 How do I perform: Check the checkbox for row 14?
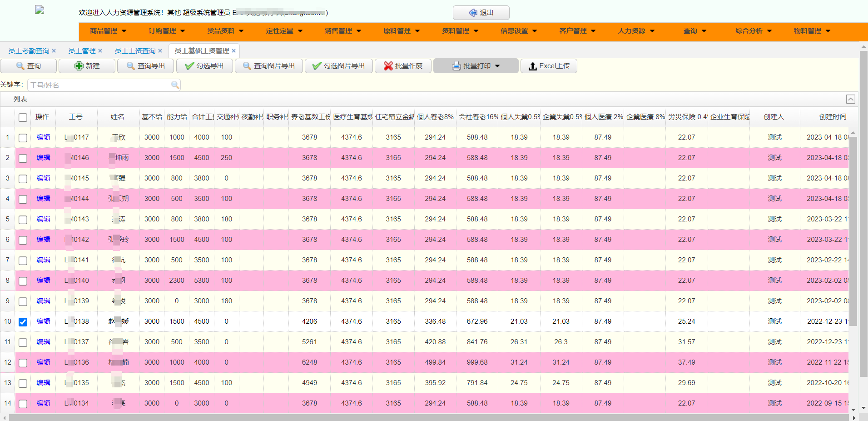(23, 404)
